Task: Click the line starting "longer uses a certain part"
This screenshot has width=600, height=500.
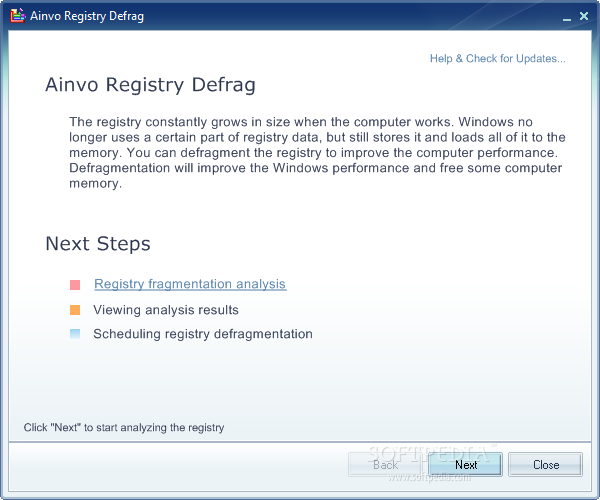Action: point(310,138)
